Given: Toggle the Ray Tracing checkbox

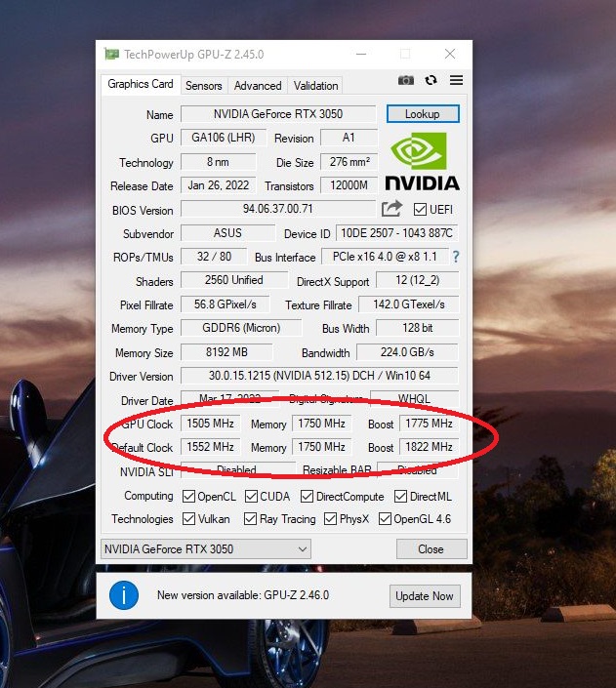Looking at the screenshot, I should 250,518.
